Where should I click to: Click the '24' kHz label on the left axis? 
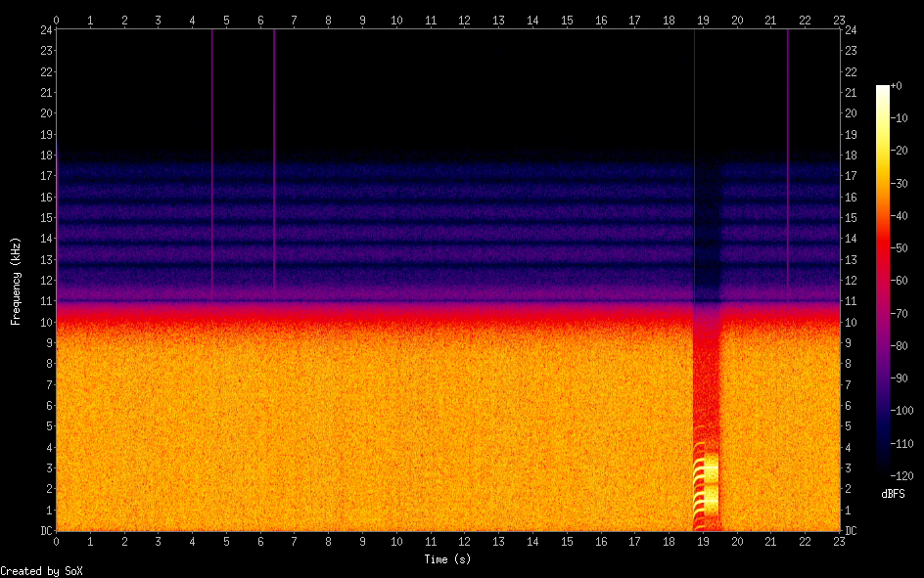tap(44, 29)
